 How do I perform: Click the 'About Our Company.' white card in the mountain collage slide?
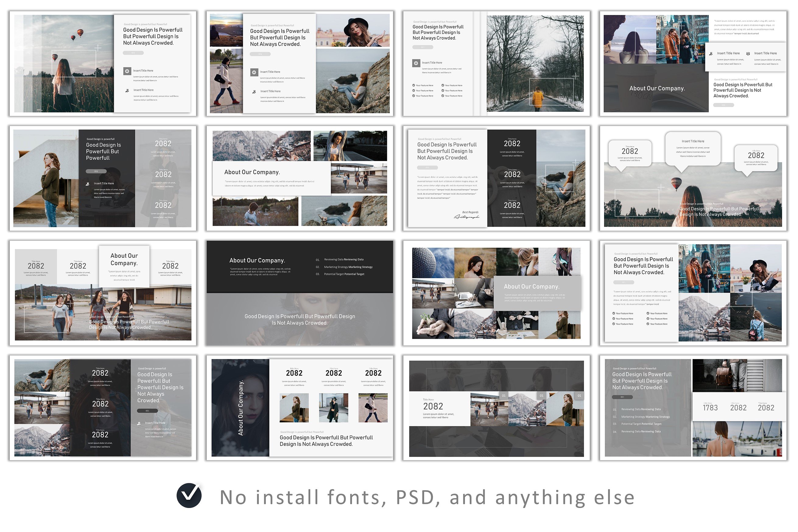point(271,178)
